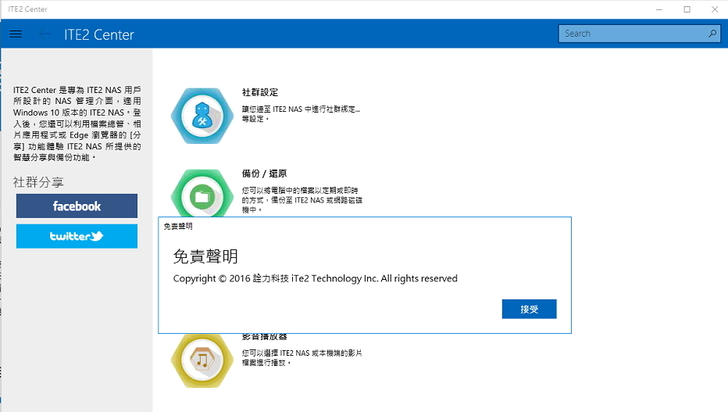
Task: Share on Facebook
Action: click(x=77, y=206)
